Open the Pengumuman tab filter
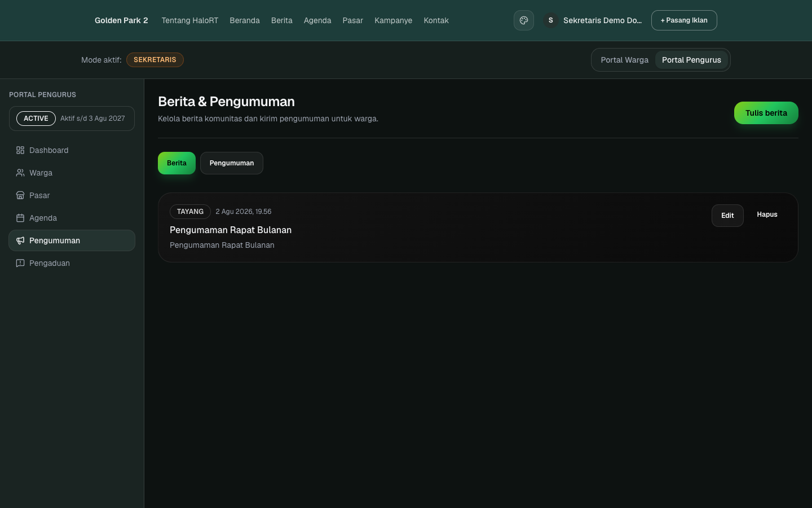This screenshot has height=508, width=812. 232,163
